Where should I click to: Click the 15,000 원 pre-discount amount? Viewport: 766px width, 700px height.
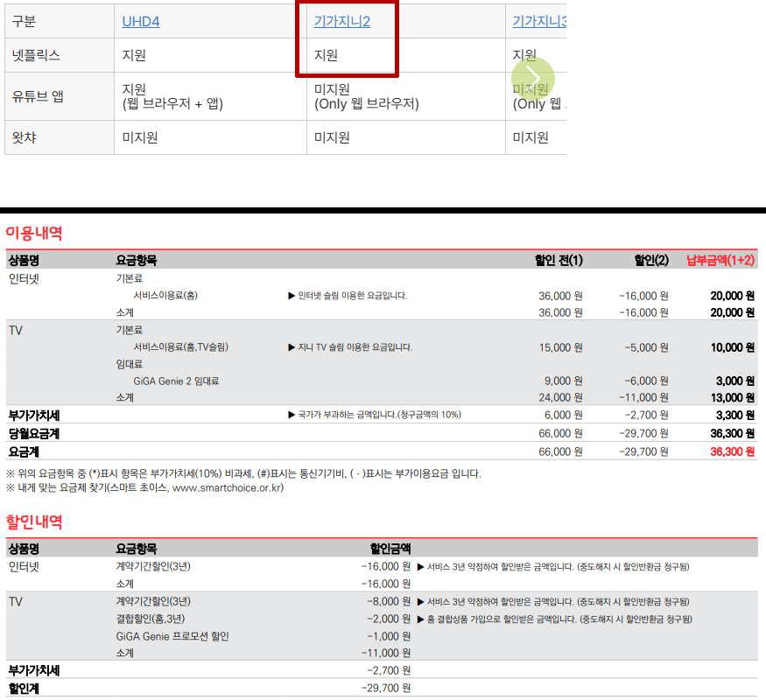pos(560,347)
